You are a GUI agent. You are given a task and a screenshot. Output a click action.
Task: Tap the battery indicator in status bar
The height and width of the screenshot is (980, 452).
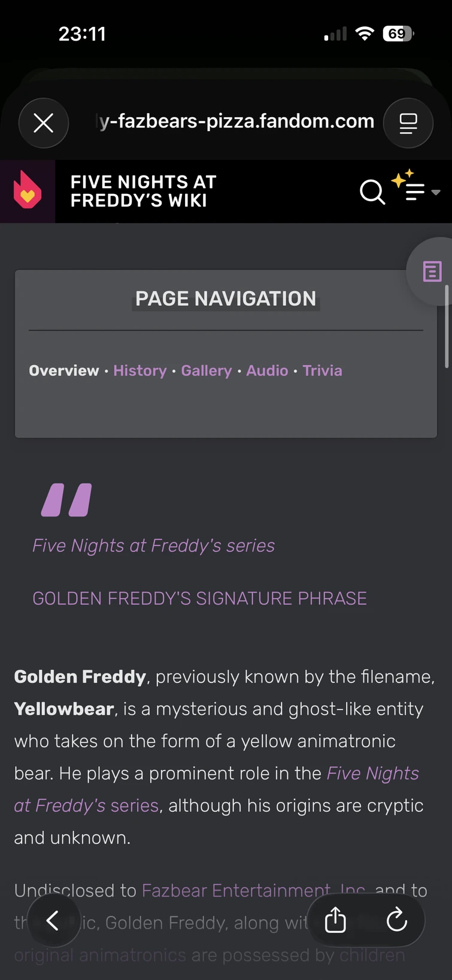coord(398,34)
